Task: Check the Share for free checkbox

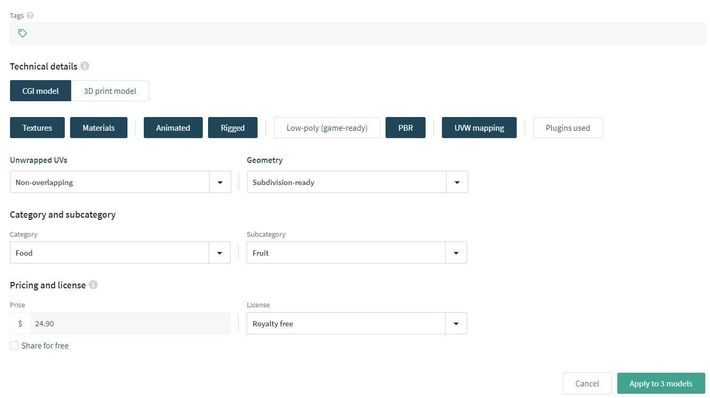Action: coord(14,345)
